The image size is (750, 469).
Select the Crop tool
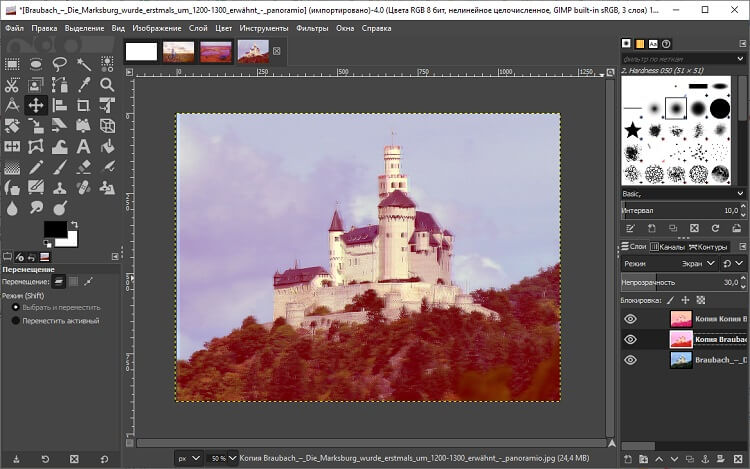[x=84, y=105]
